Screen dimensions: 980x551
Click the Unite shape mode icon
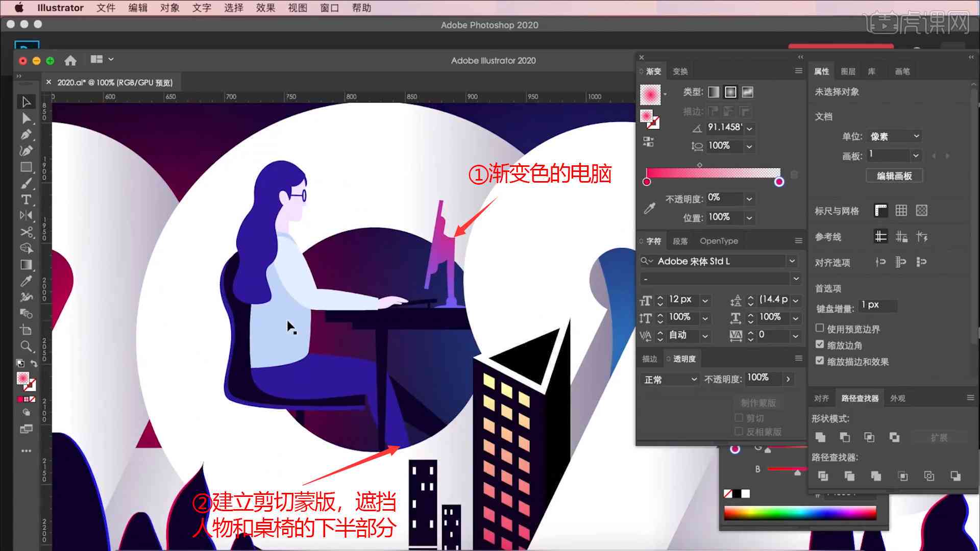[x=820, y=437]
